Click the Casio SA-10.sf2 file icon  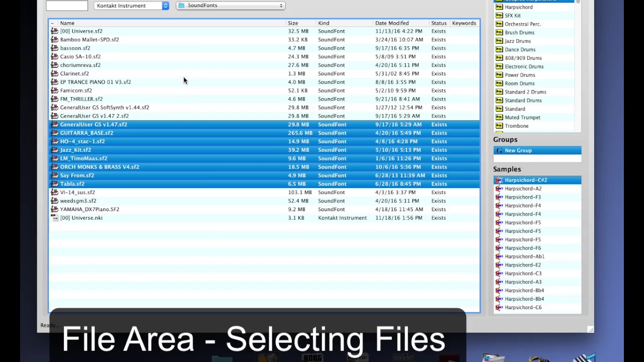coord(54,57)
